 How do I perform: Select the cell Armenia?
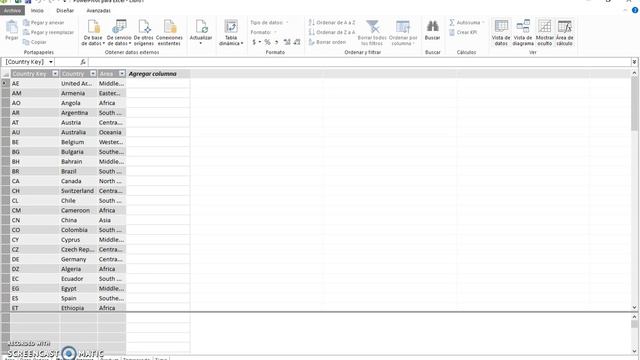coord(78,93)
